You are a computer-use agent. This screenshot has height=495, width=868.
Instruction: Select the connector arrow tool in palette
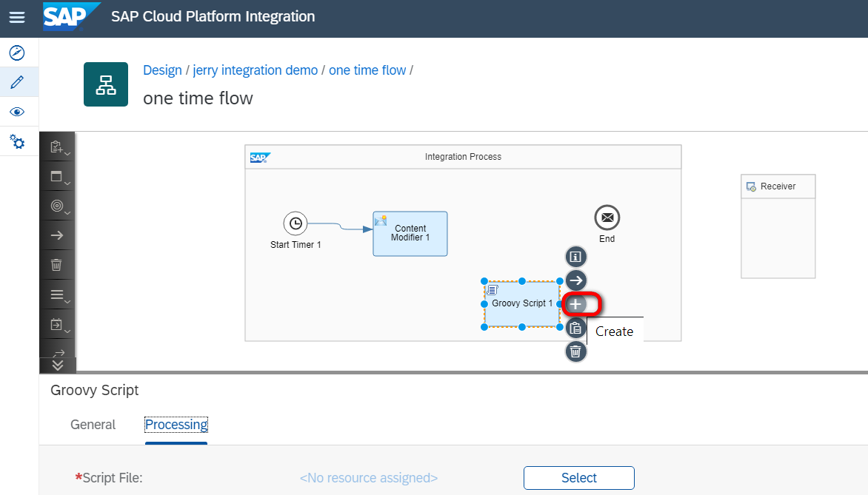56,235
